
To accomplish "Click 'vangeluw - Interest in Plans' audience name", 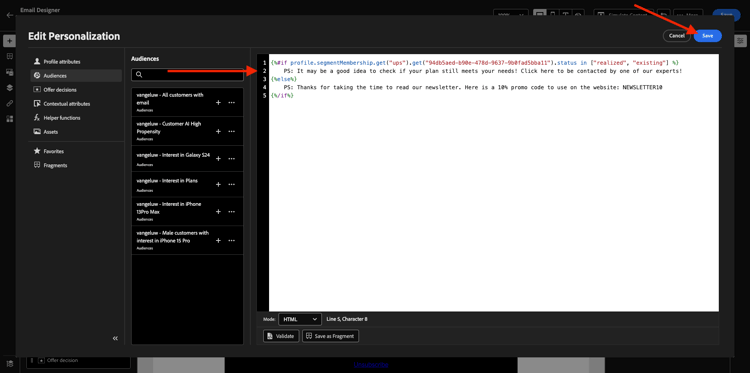I will pyautogui.click(x=167, y=181).
